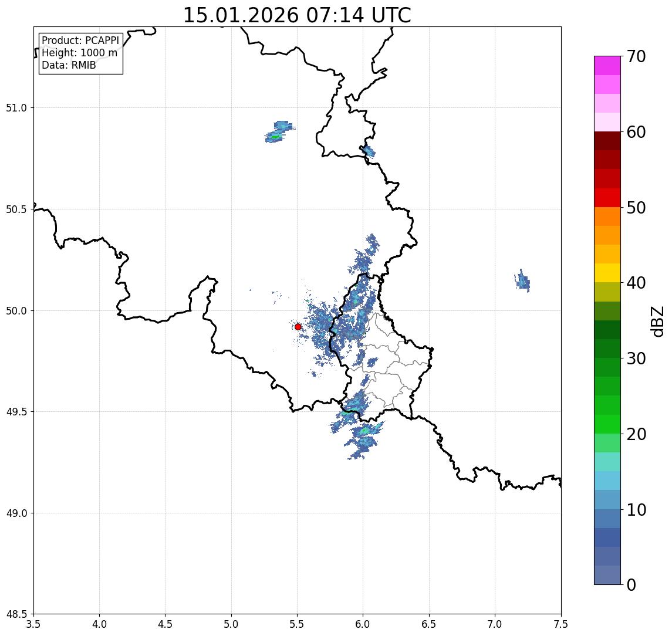Click the plot title 15.01.2026 07:14 UTC

(297, 15)
